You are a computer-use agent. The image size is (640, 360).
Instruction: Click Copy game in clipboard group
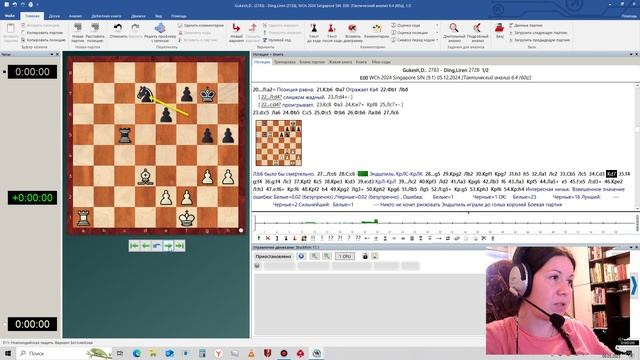(42, 33)
